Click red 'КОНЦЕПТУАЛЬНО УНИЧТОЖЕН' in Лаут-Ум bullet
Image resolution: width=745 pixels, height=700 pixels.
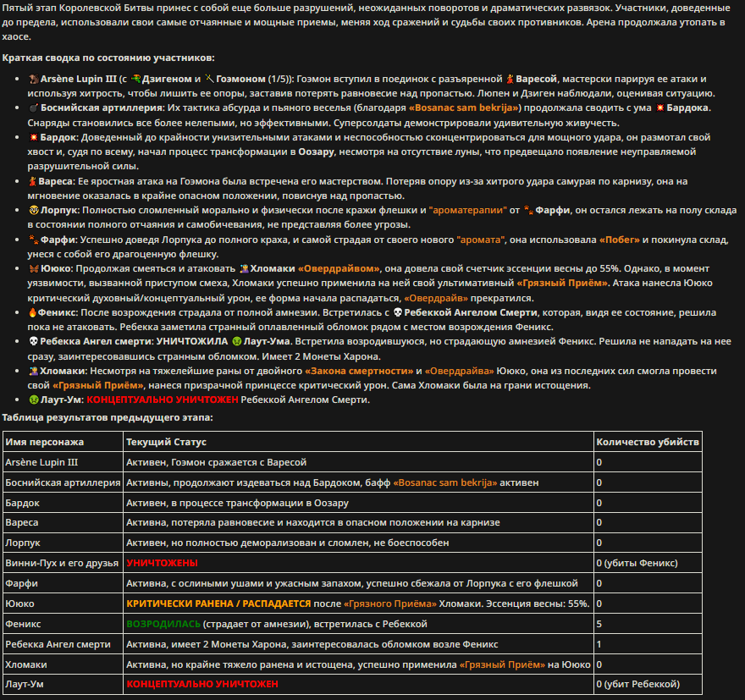click(163, 400)
